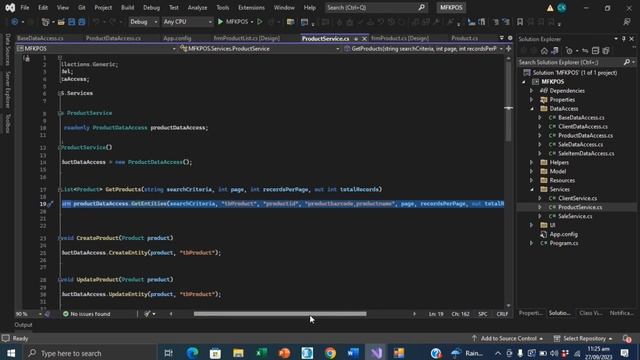The height and width of the screenshot is (360, 640).
Task: Select ClientService.cs in Solution Explorer
Action: [577, 198]
